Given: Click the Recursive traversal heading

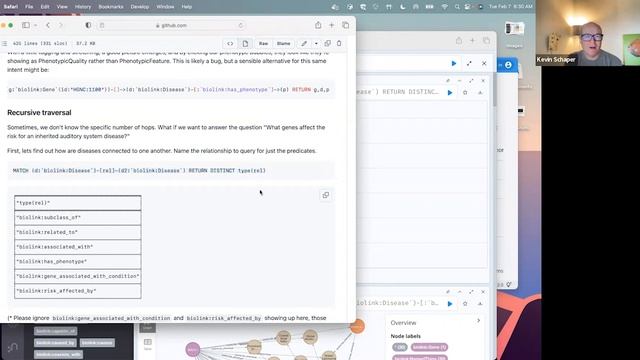Looking at the screenshot, I should click(39, 113).
